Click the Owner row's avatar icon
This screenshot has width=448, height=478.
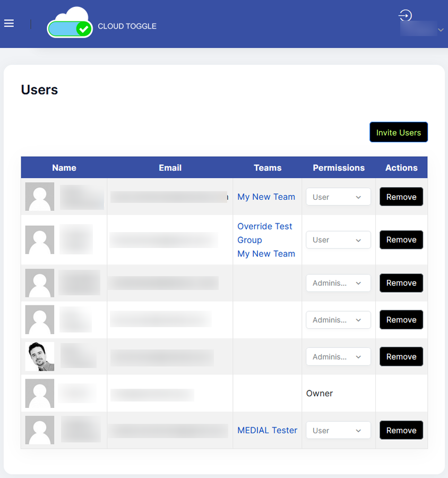pos(40,394)
